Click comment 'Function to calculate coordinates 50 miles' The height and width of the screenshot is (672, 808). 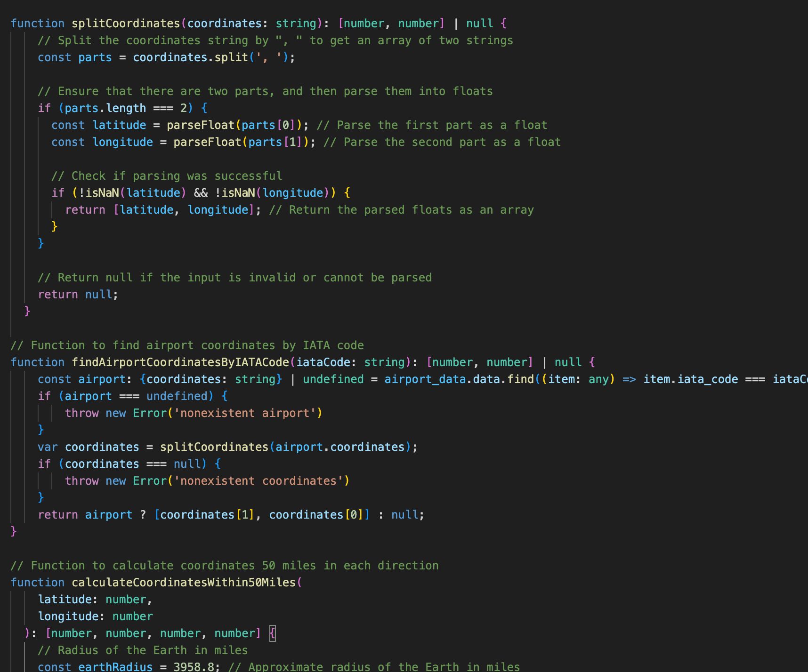(224, 566)
